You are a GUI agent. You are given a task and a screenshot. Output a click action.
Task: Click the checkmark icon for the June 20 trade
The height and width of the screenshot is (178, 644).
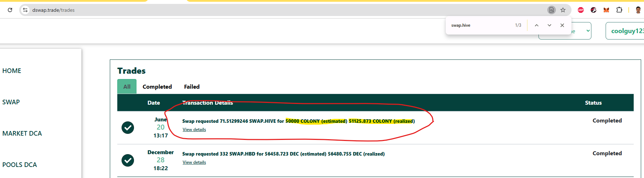[x=128, y=127]
